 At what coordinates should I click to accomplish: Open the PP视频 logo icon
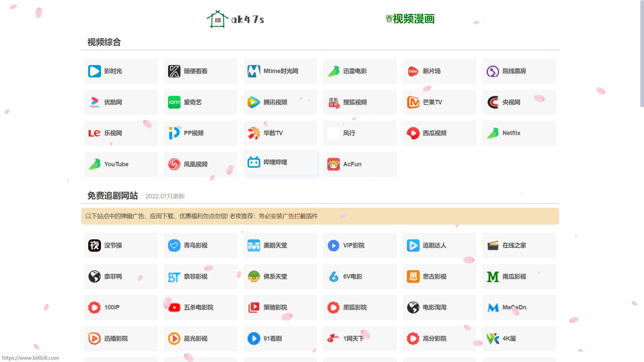click(174, 133)
